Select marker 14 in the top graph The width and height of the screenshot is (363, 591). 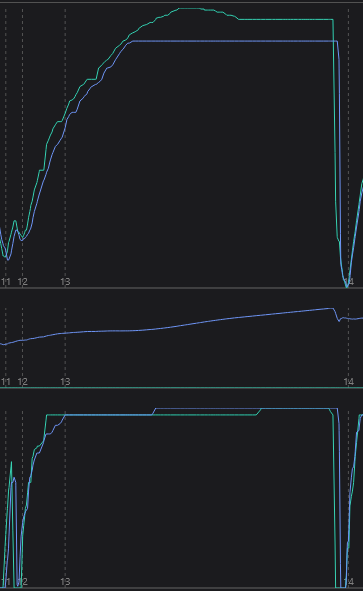349,282
